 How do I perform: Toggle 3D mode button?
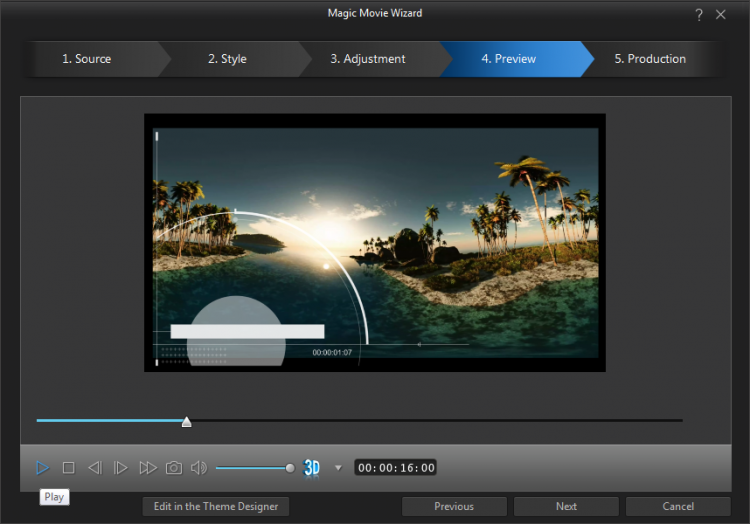click(312, 467)
